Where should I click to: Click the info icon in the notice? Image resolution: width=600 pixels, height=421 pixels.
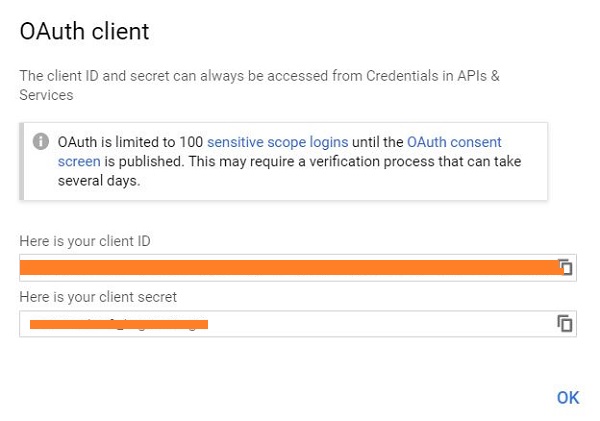[x=41, y=142]
